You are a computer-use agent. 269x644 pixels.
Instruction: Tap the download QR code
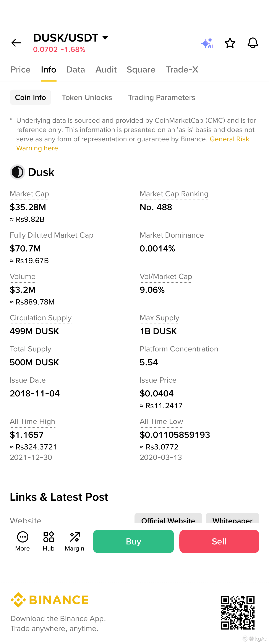click(238, 613)
